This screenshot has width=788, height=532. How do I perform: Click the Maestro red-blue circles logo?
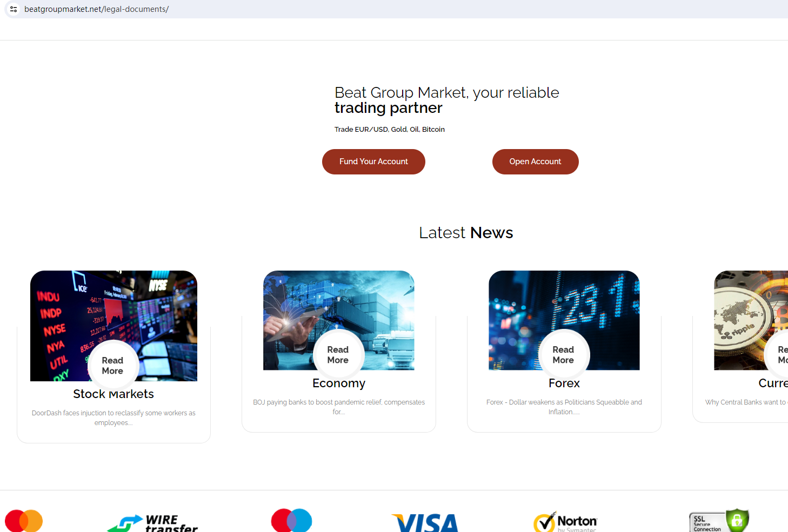[292, 520]
